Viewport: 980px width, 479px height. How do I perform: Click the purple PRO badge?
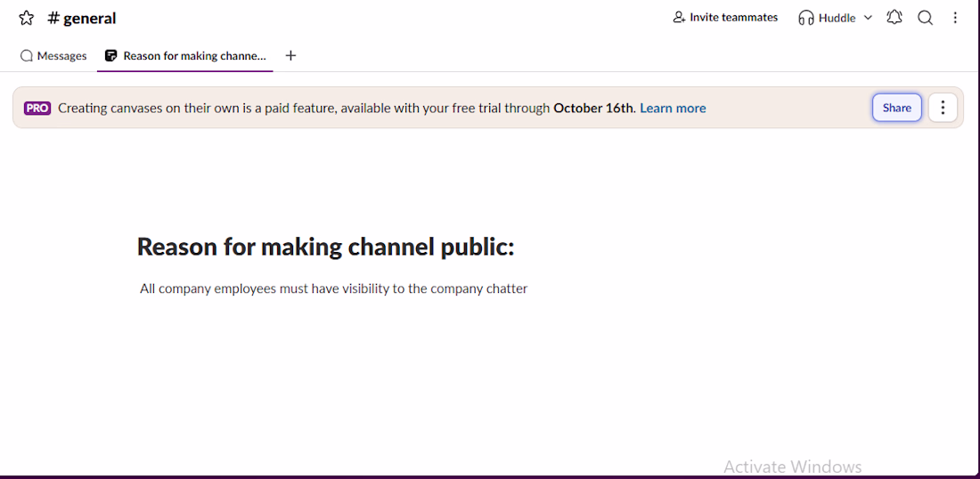[x=37, y=108]
